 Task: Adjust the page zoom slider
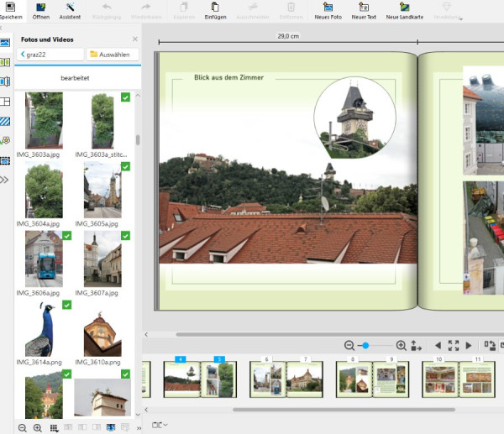coord(365,345)
